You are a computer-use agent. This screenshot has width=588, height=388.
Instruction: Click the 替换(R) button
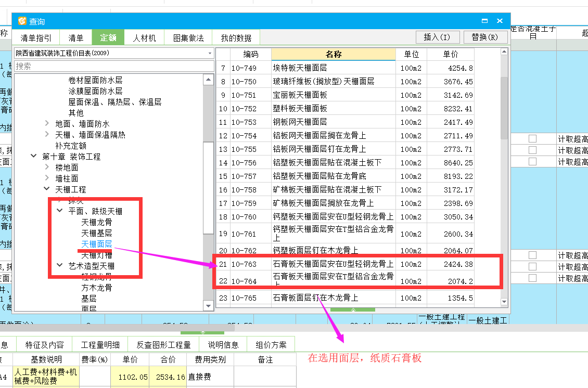point(484,37)
